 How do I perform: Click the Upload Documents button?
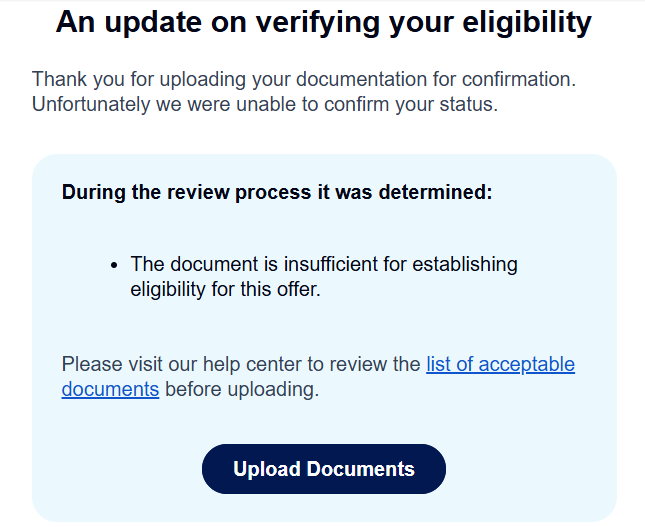point(323,469)
